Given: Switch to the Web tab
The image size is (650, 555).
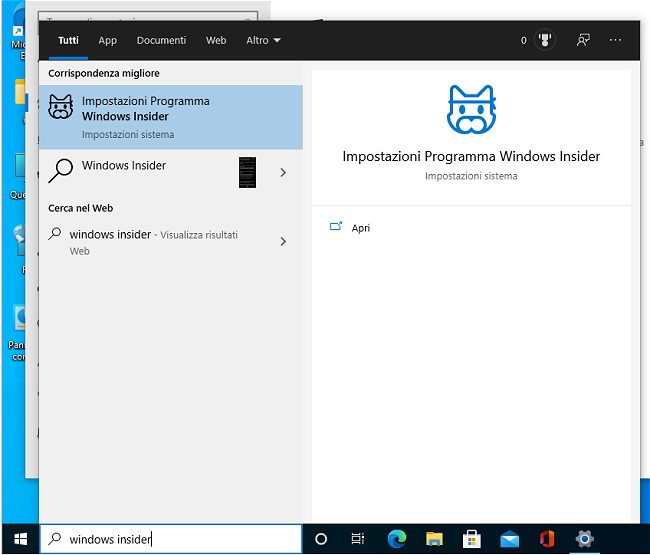Looking at the screenshot, I should tap(216, 40).
